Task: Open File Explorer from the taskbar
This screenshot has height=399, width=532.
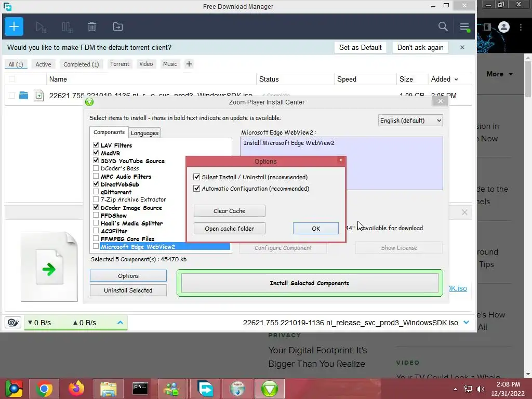Action: [x=108, y=389]
